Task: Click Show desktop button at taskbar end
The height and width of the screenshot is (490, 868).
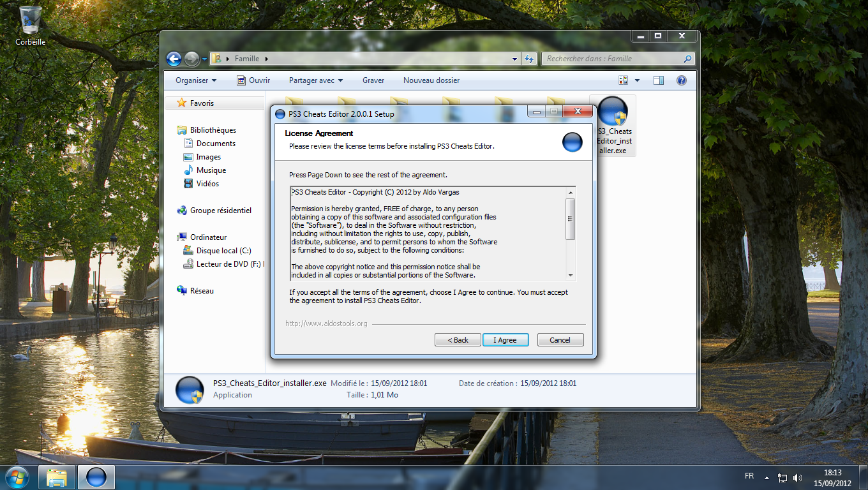Action: 864,477
